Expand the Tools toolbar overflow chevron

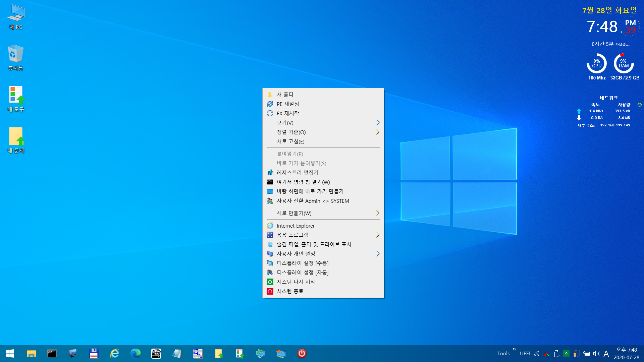[514, 349]
